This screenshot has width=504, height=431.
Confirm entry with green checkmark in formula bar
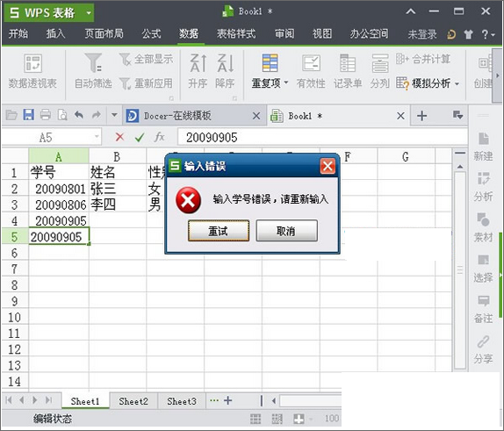140,137
